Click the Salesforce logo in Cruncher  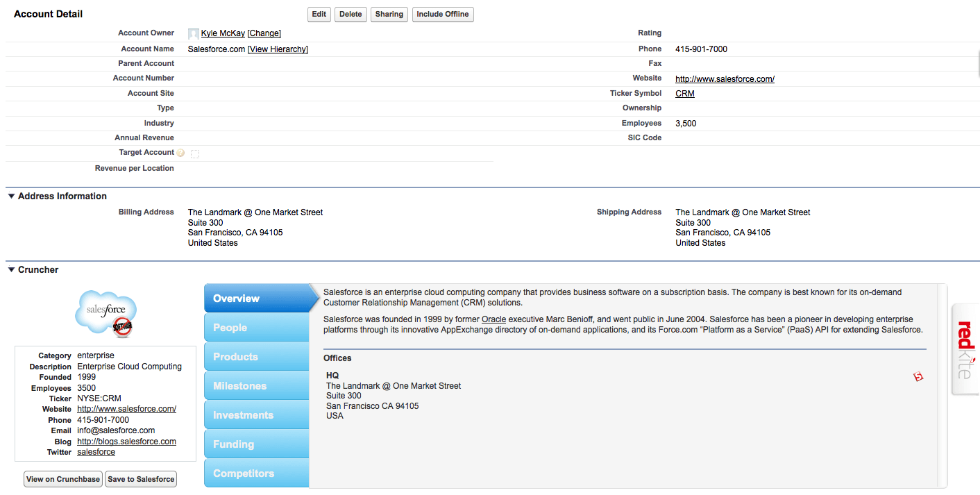tap(106, 314)
